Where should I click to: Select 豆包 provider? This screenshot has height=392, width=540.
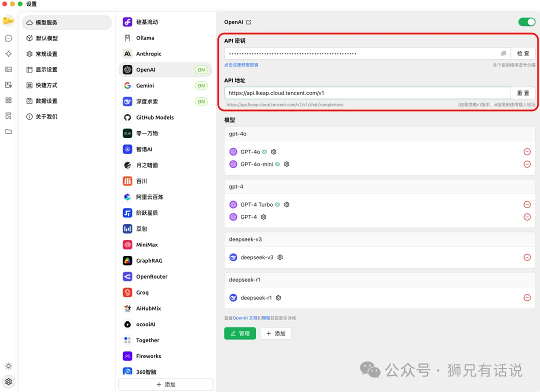(165, 228)
